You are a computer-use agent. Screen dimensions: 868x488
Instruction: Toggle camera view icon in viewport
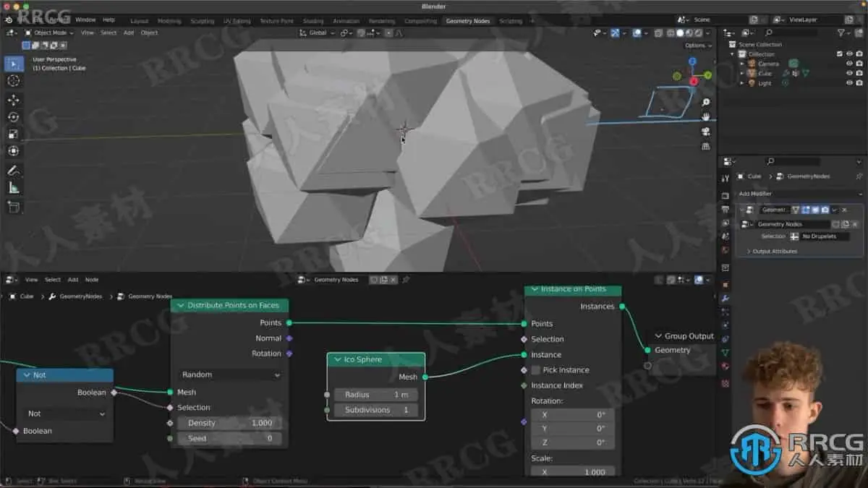pyautogui.click(x=706, y=131)
